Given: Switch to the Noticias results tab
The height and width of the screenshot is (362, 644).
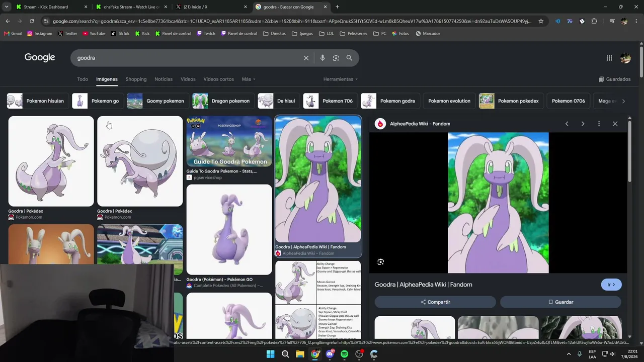Looking at the screenshot, I should click(164, 79).
